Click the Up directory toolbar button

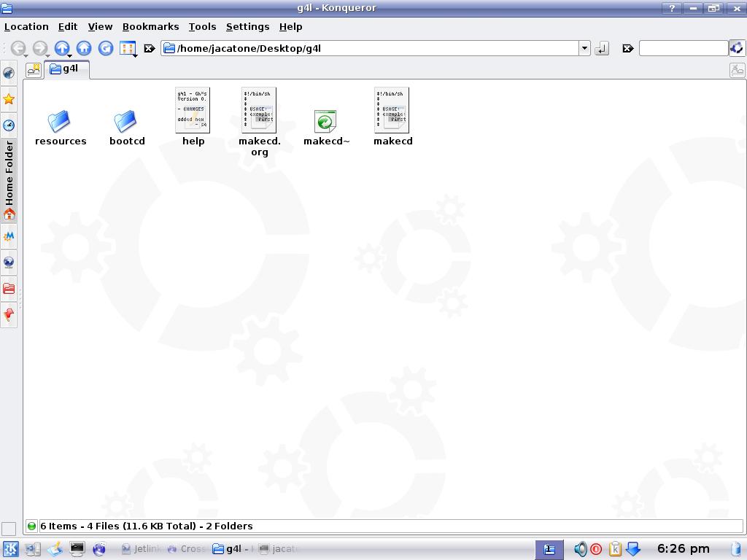point(61,48)
